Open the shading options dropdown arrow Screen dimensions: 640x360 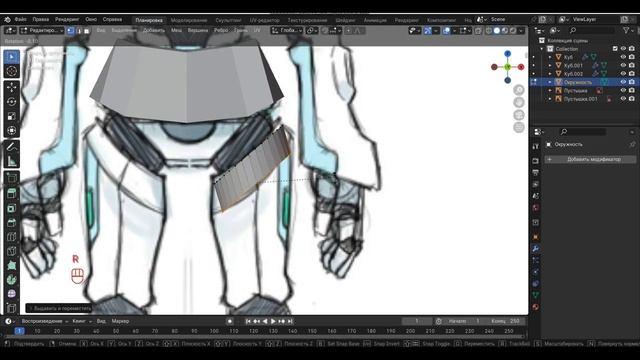[521, 31]
